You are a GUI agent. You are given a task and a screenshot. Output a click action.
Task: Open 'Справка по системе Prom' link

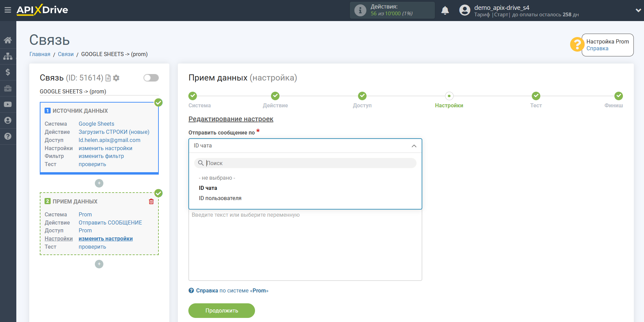point(232,291)
